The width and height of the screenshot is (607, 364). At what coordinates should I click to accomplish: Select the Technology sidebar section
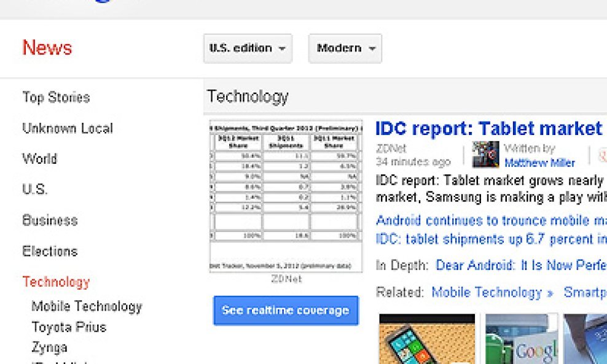[x=56, y=282]
